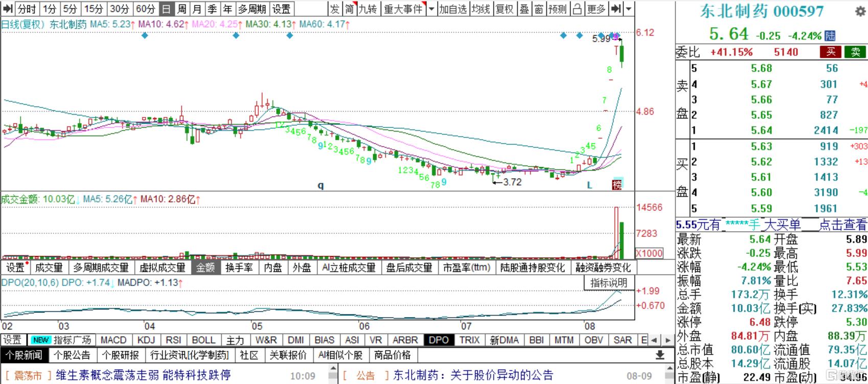Click the 加自选 add-to-watchlist button

pos(453,9)
